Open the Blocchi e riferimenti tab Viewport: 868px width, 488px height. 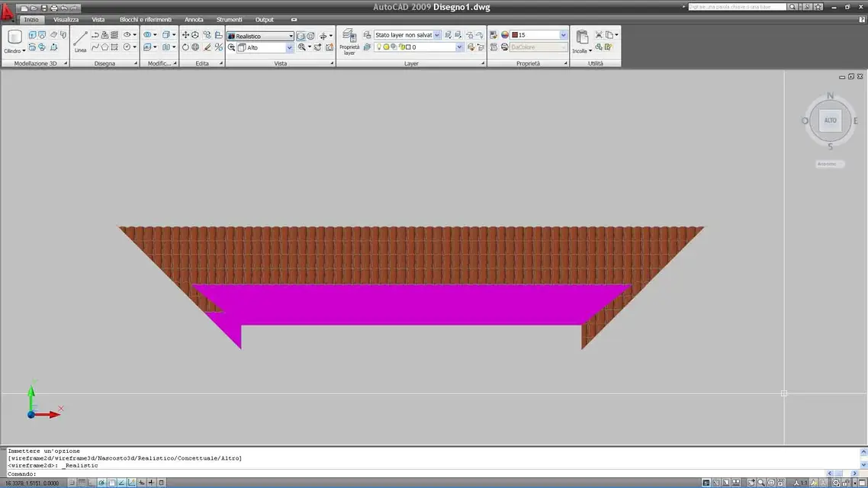click(146, 20)
